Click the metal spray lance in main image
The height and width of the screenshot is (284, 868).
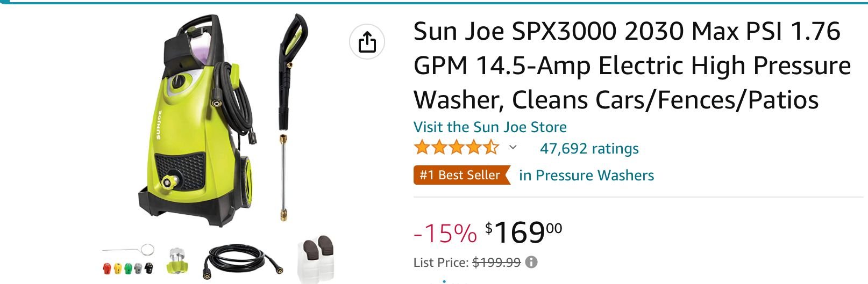tap(283, 177)
